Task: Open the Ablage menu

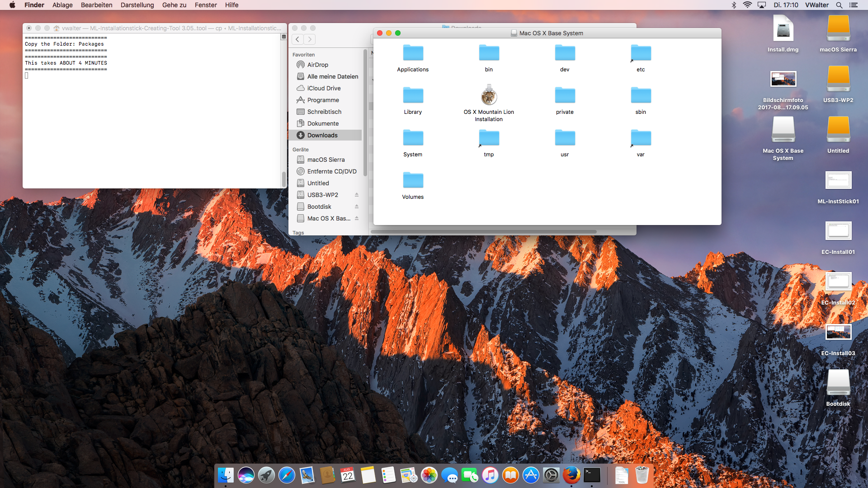Action: (x=62, y=5)
